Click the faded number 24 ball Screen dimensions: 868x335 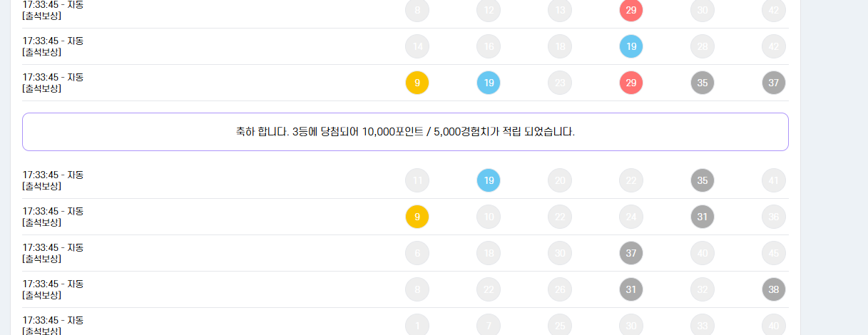click(x=631, y=217)
